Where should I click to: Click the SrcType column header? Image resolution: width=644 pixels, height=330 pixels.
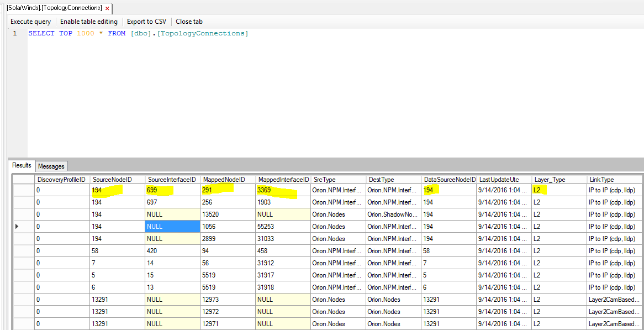click(339, 180)
